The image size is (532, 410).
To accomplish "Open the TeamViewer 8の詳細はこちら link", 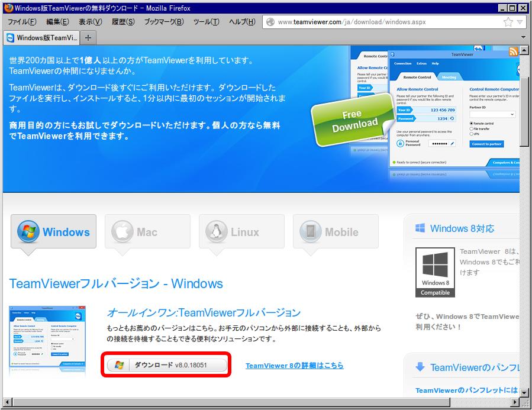I will [295, 366].
